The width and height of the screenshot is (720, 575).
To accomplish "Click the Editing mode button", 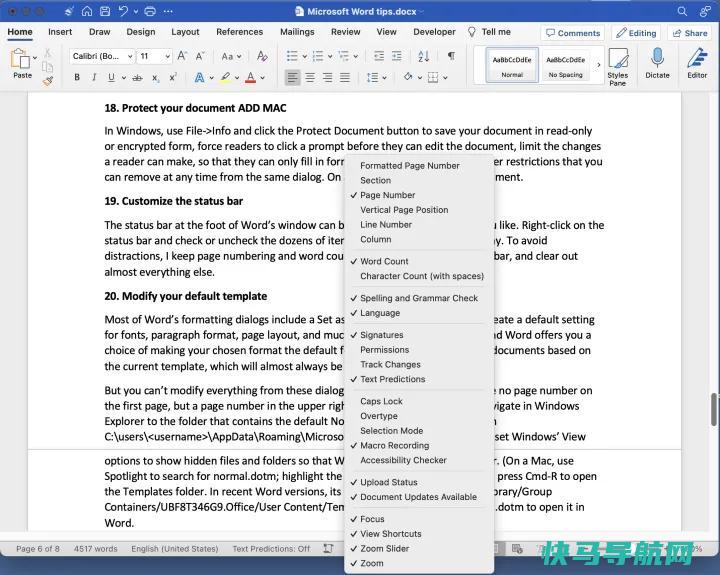I will (x=636, y=33).
